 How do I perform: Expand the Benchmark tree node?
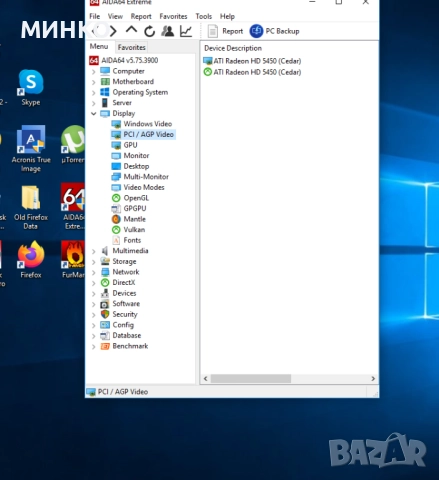[94, 346]
